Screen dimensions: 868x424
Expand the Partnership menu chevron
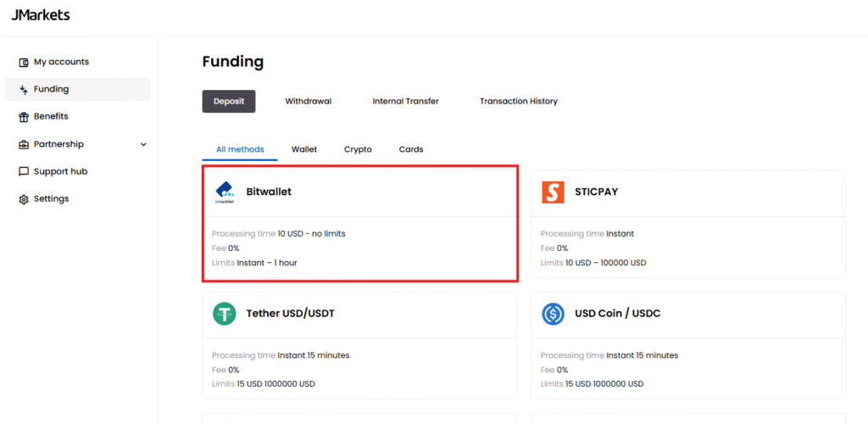143,144
